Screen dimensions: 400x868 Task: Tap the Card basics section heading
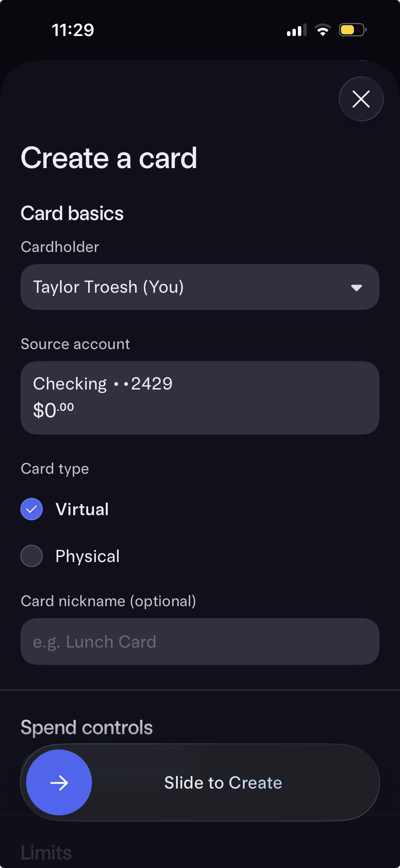[72, 213]
